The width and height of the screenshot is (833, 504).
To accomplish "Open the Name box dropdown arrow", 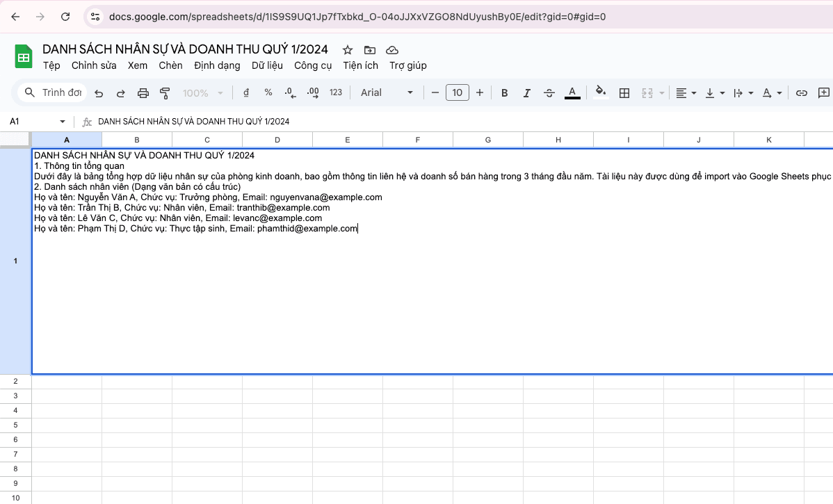I will click(63, 122).
